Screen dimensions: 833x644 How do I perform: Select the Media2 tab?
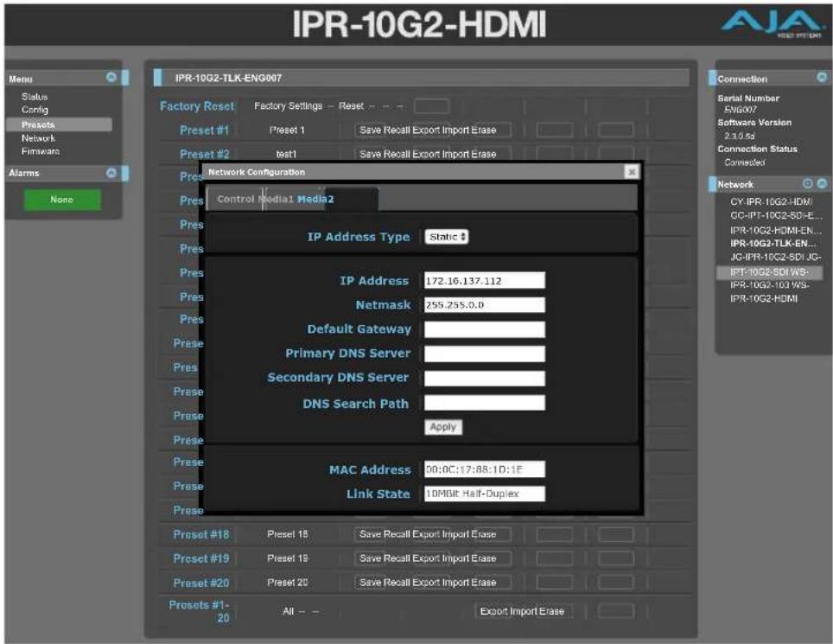pyautogui.click(x=315, y=199)
